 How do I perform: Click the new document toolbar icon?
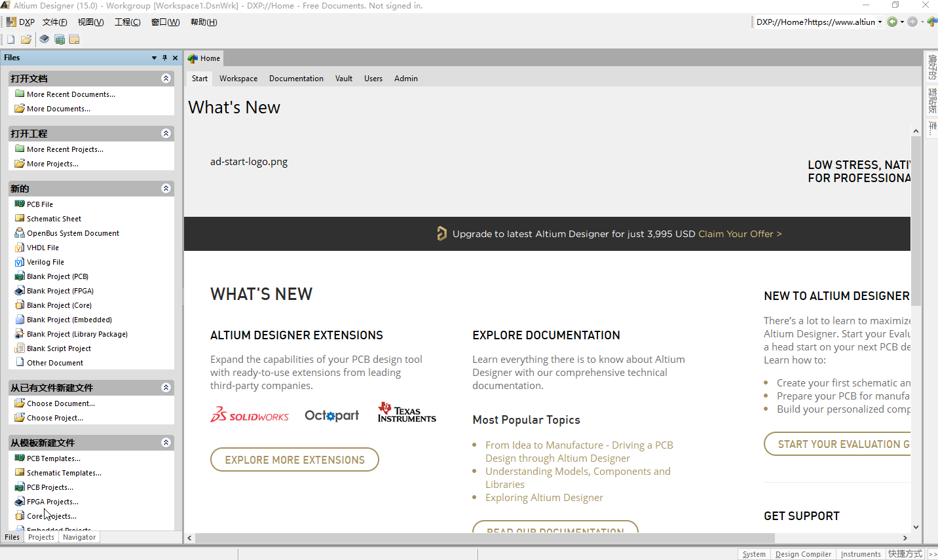[10, 39]
